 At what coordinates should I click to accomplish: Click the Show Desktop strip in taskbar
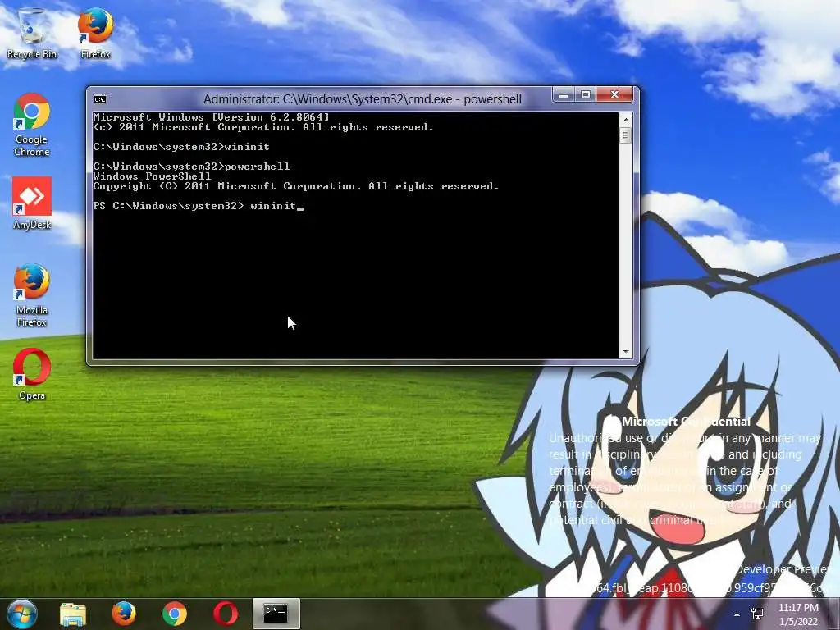tap(834, 614)
